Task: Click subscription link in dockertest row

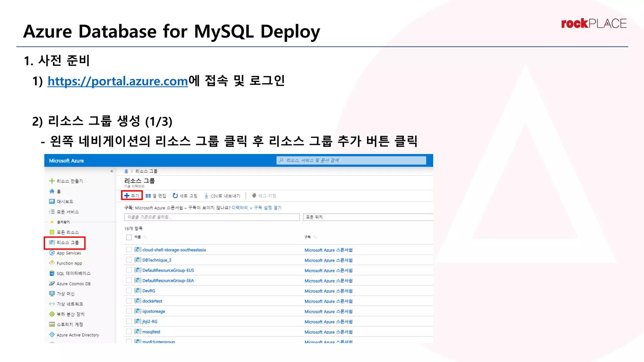Action: (x=328, y=301)
